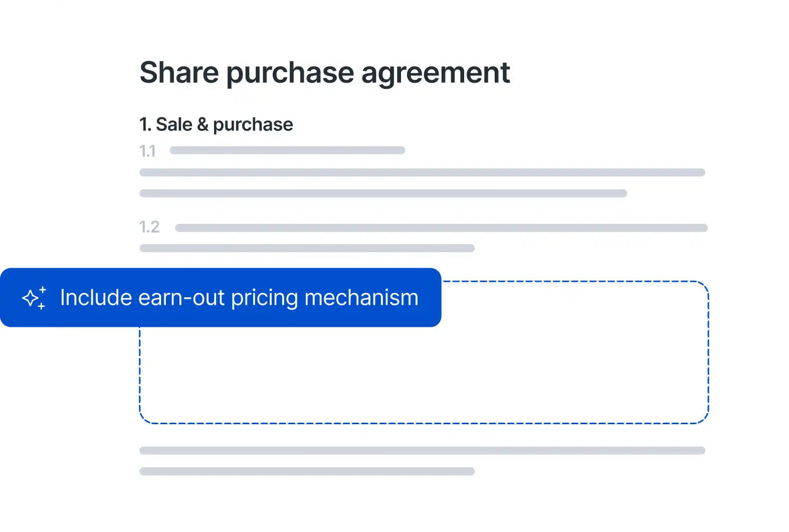This screenshot has height=532, width=789.
Task: Select the full-width placeholder line below clause 1.1
Action: click(422, 172)
